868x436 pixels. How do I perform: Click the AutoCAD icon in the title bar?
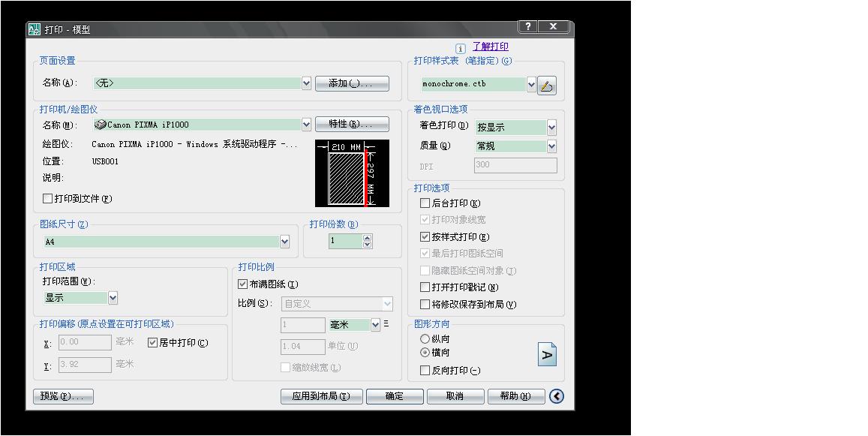point(35,29)
